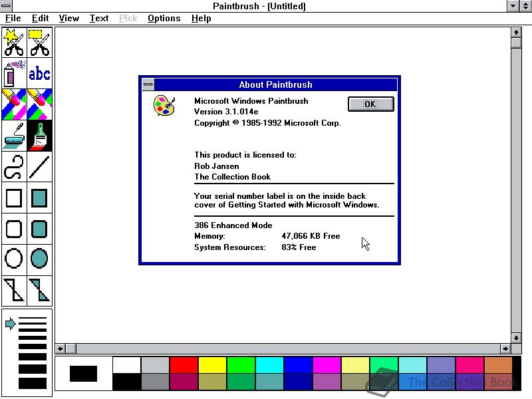Pick the bright red color swatch
This screenshot has height=399, width=532.
(184, 364)
